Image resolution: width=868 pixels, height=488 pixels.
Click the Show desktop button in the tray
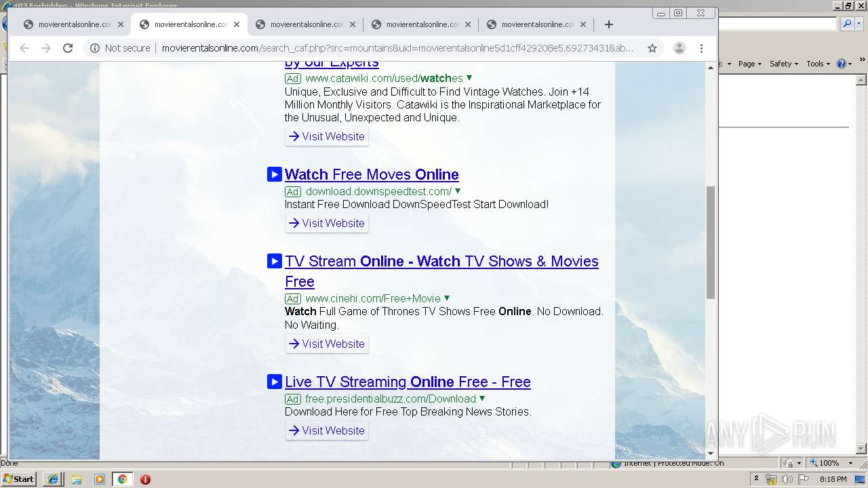point(861,479)
